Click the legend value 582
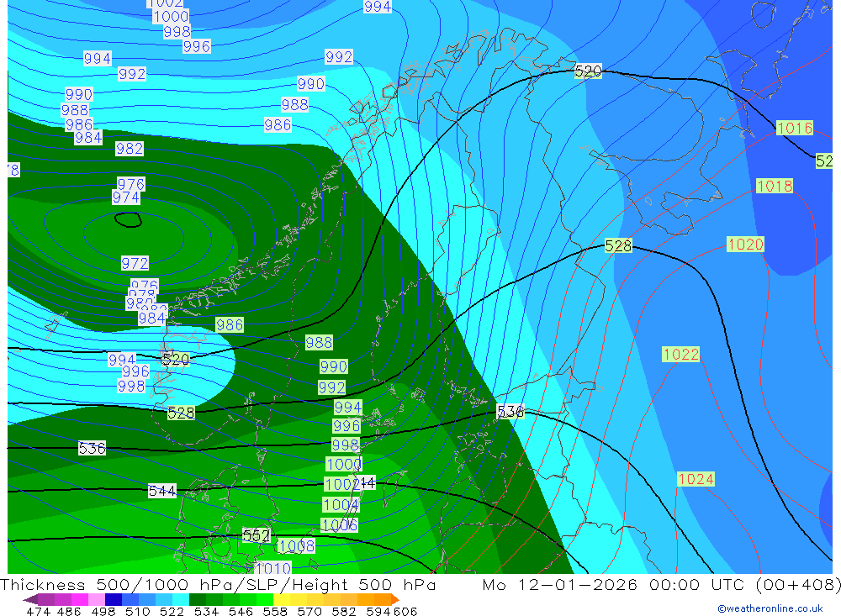 344,611
